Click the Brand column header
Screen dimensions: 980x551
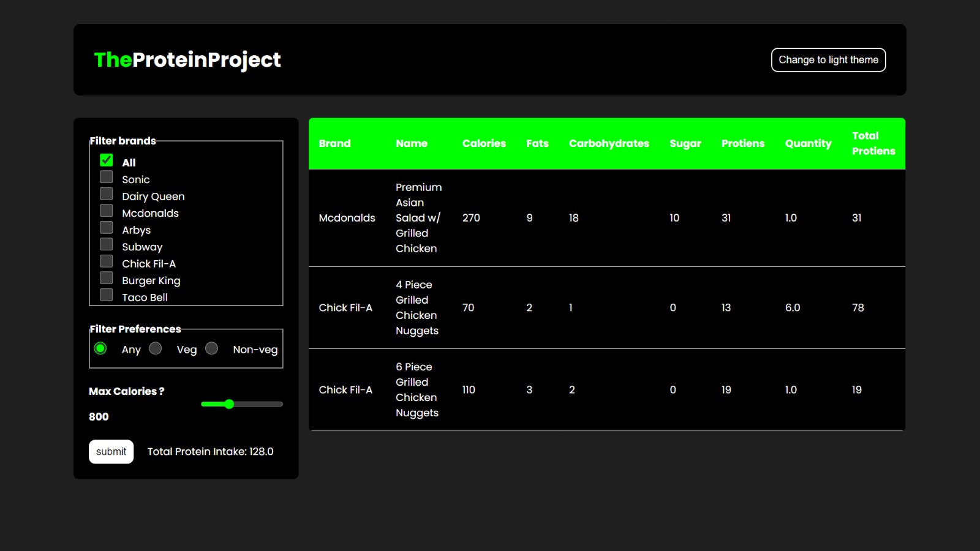click(x=334, y=143)
